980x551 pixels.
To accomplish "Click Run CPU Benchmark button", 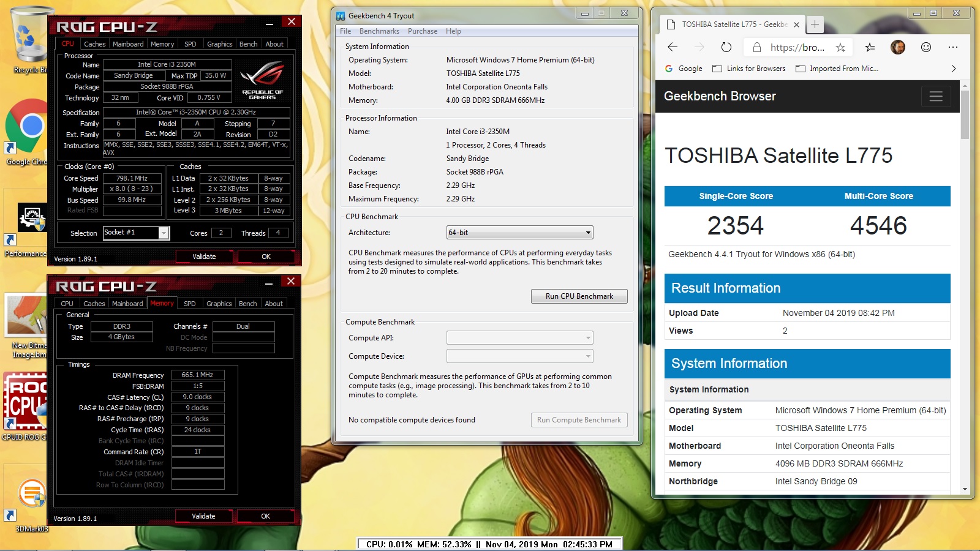I will click(579, 296).
